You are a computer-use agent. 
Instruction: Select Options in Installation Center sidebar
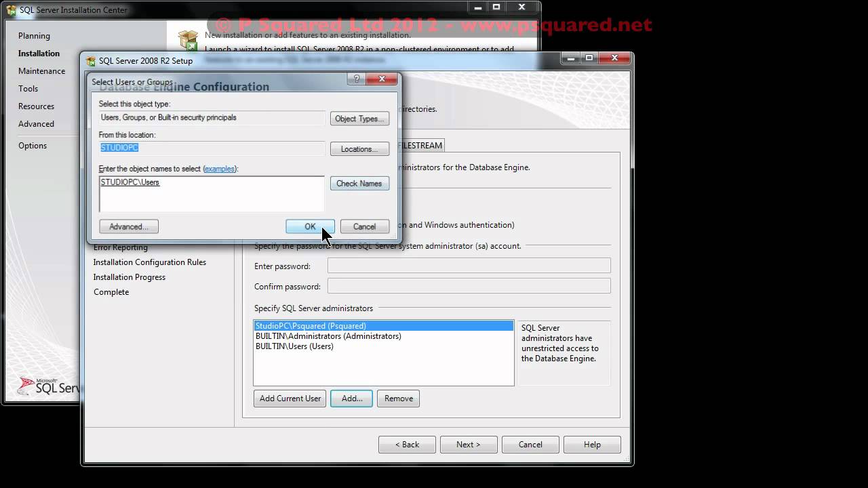(x=33, y=146)
